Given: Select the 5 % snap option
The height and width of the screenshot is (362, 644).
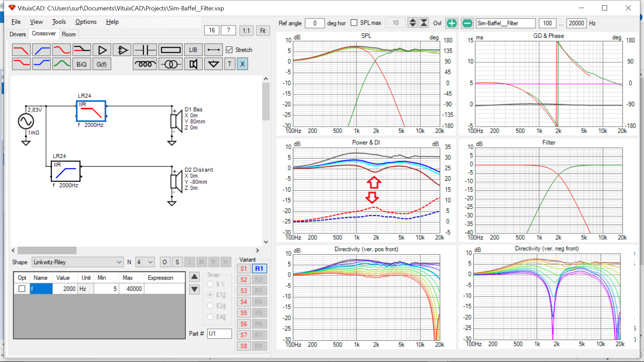Looking at the screenshot, I should click(210, 284).
